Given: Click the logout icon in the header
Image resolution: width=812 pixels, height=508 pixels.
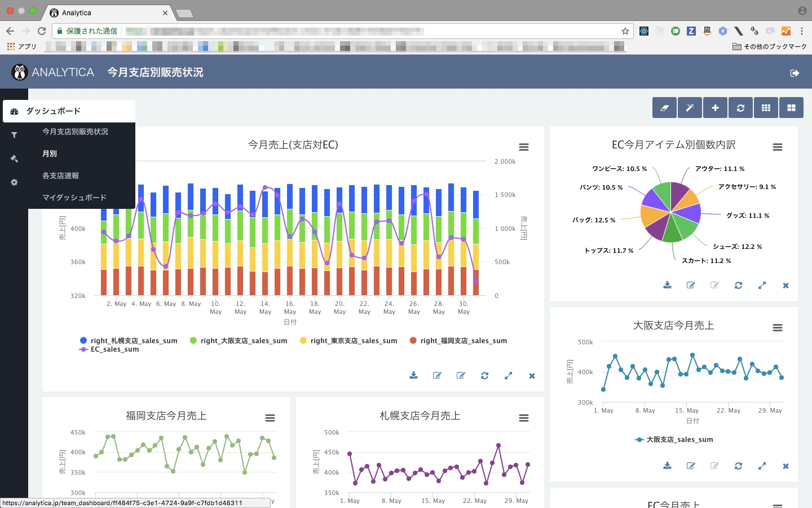Looking at the screenshot, I should click(x=795, y=72).
